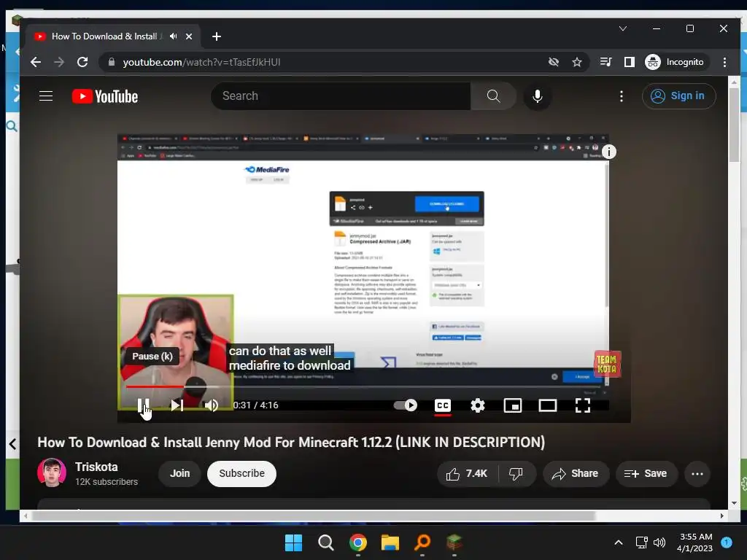Turn off closed captions (CC)
Screen dimensions: 747x560
[443, 405]
